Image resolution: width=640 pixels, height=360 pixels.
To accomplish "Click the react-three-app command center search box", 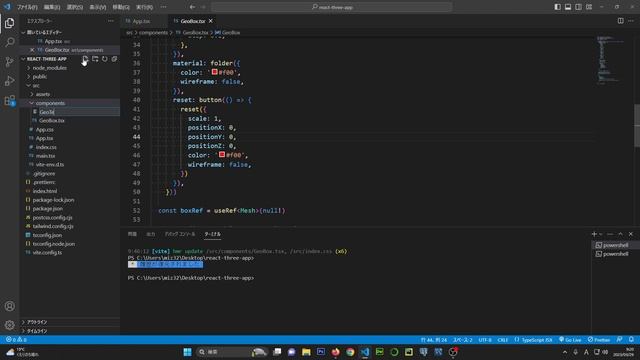I will click(331, 7).
